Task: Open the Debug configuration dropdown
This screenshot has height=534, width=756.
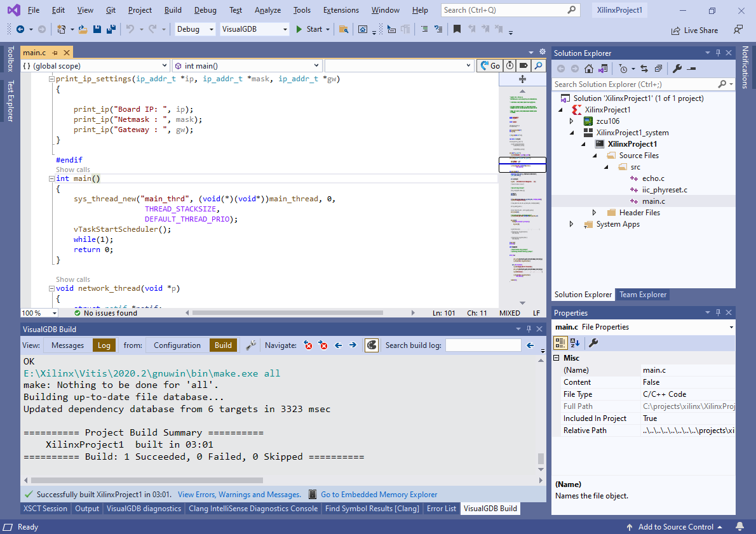Action: [x=195, y=29]
